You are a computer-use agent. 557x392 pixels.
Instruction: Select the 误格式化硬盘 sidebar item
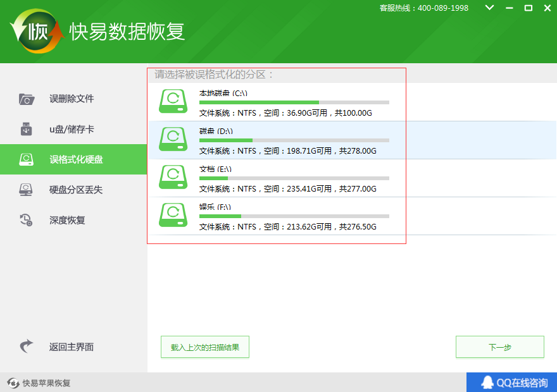click(73, 159)
